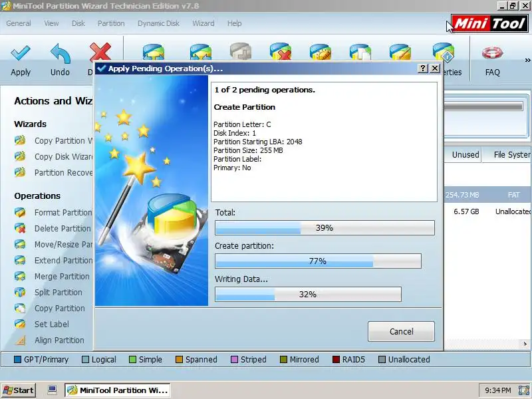Click the MiniTool logo banner

[489, 23]
